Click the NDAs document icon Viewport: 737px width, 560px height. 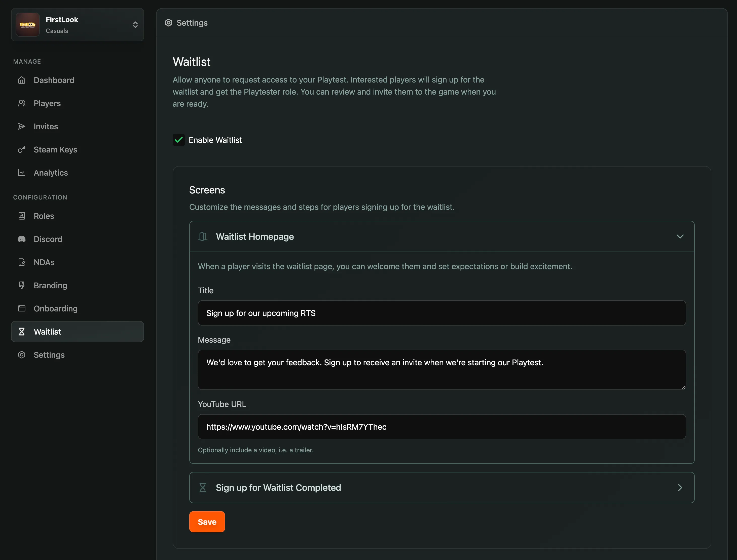click(x=22, y=262)
